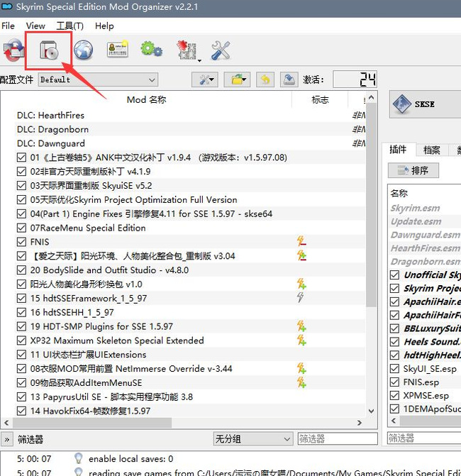Open the View menu
This screenshot has height=476, width=461.
coord(35,26)
